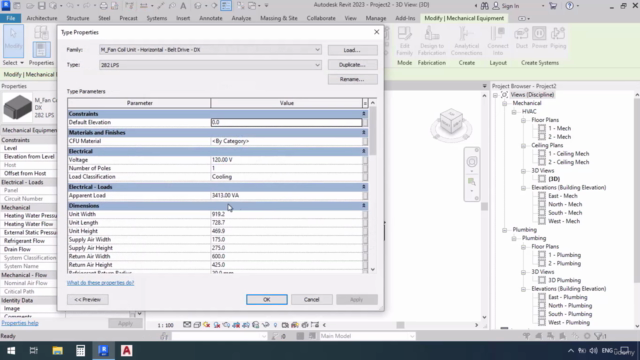
Task: Open the Default 3D View icon
Action: [x=198, y=6]
